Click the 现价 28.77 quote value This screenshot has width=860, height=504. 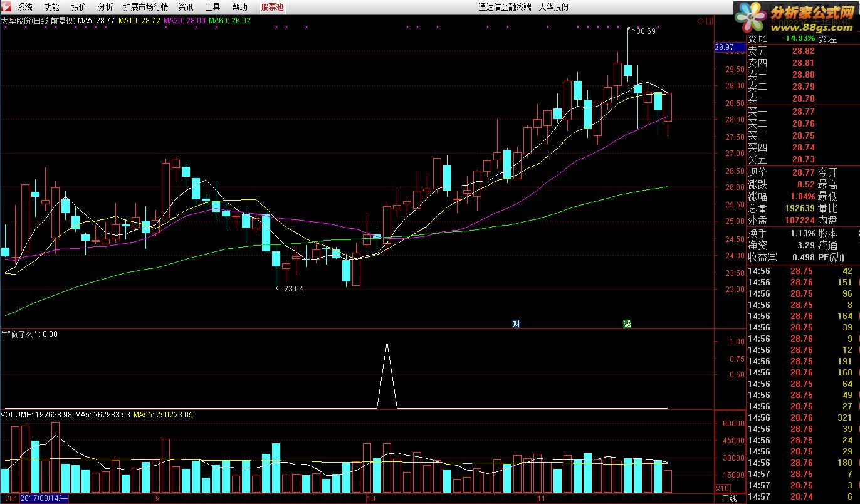point(803,173)
